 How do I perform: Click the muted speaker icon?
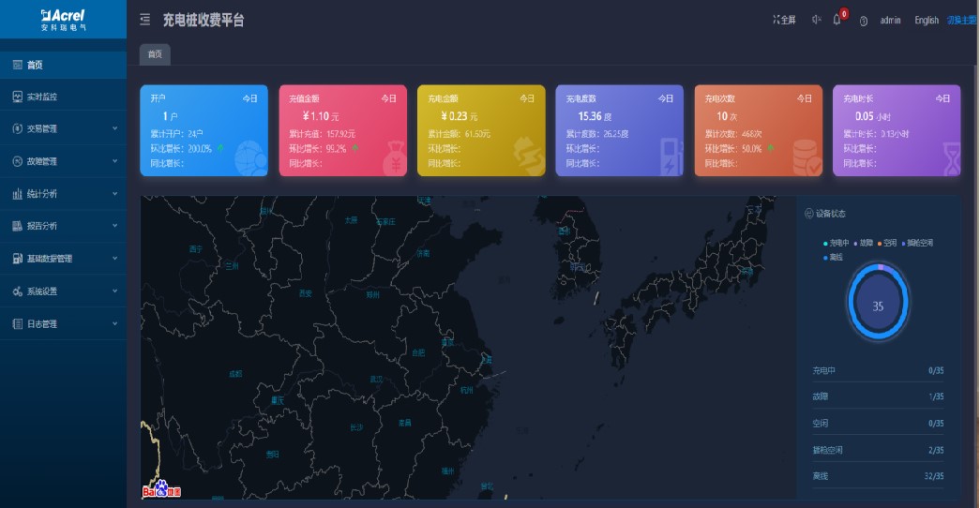pyautogui.click(x=815, y=20)
